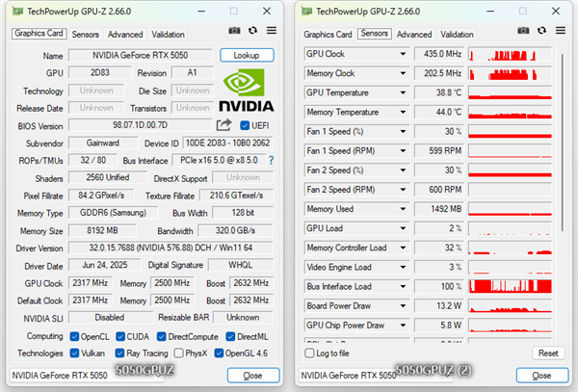Click refresh icon in left GPU-Z window
The height and width of the screenshot is (392, 578).
[x=252, y=31]
